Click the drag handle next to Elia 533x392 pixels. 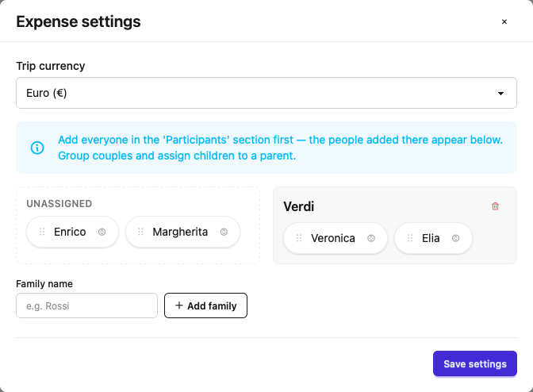[x=410, y=238]
